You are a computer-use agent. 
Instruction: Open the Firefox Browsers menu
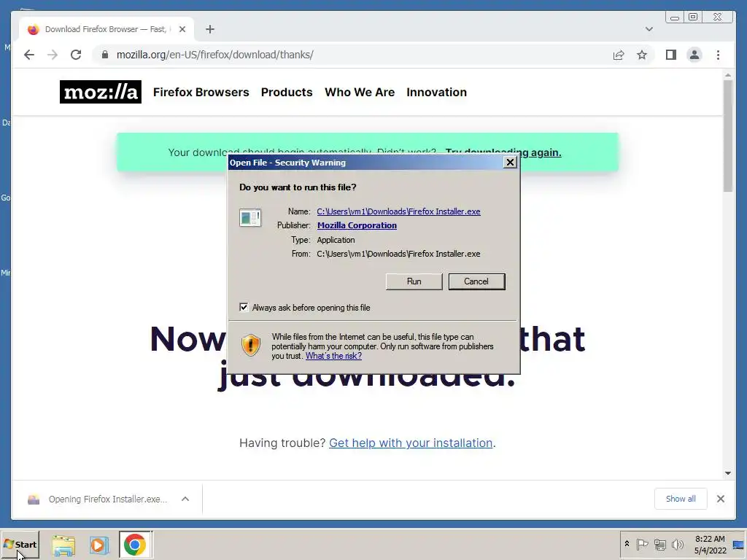click(201, 92)
